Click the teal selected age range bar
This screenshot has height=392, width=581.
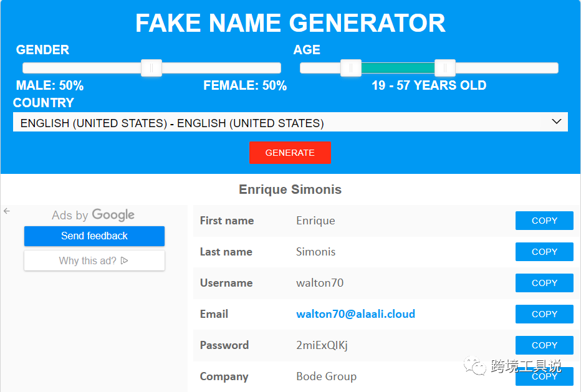(398, 68)
